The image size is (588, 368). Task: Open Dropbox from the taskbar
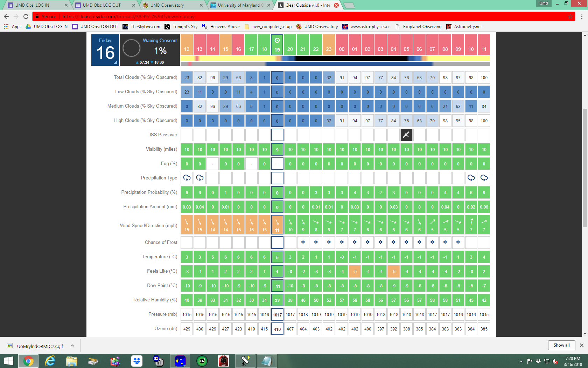click(x=137, y=361)
